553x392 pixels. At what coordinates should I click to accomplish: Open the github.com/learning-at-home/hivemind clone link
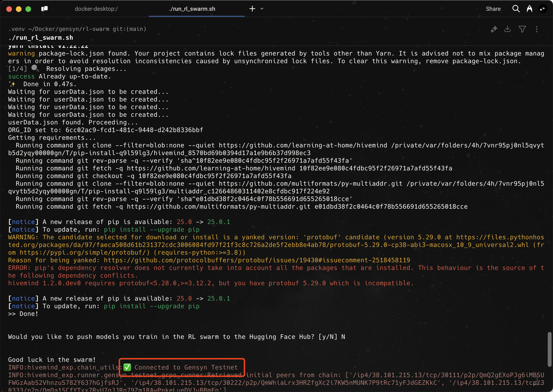pyautogui.click(x=303, y=145)
